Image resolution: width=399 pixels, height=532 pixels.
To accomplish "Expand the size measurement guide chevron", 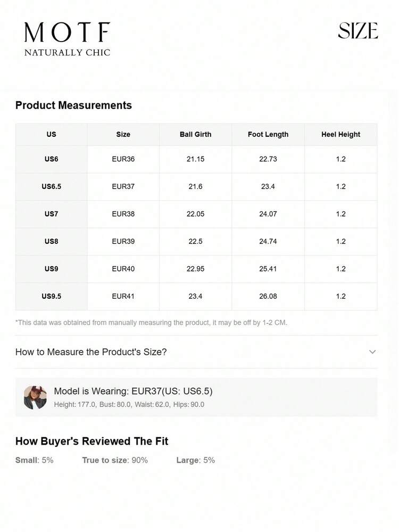I will (372, 352).
